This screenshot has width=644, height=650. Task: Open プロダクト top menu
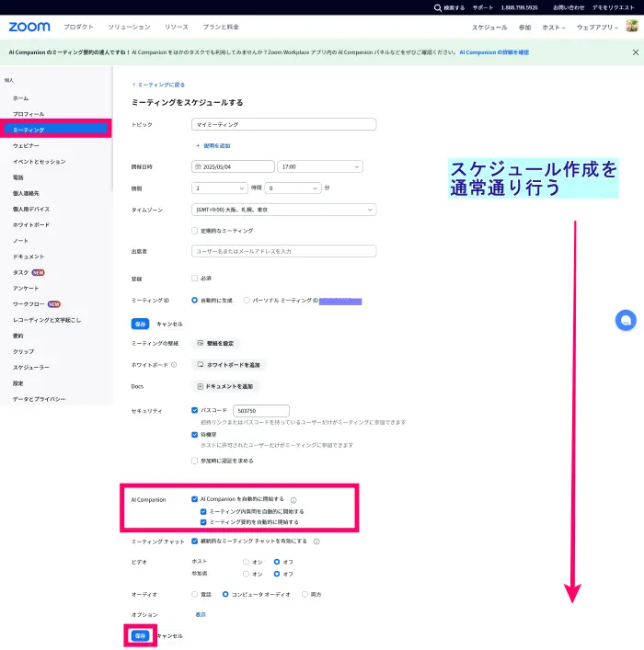point(78,27)
